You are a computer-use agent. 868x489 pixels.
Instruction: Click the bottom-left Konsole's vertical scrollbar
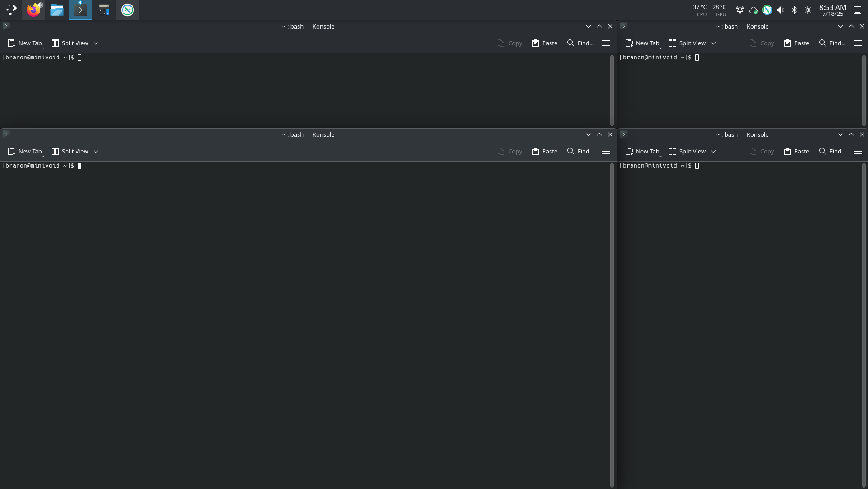(x=612, y=324)
